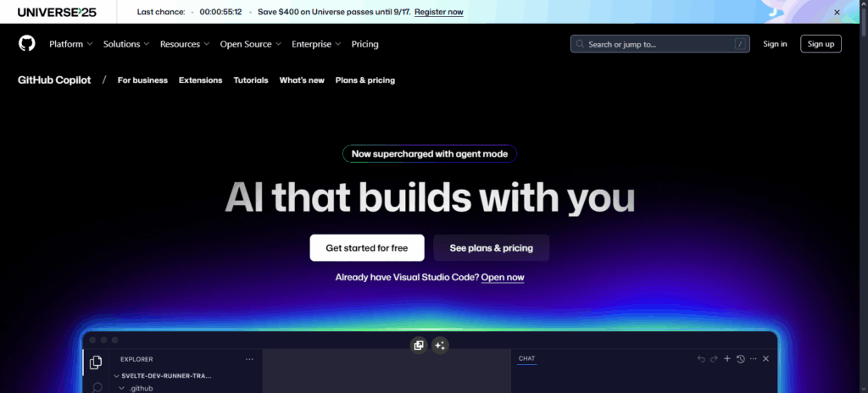Expand the Resources menu
Viewport: 868px width, 393px height.
(185, 44)
